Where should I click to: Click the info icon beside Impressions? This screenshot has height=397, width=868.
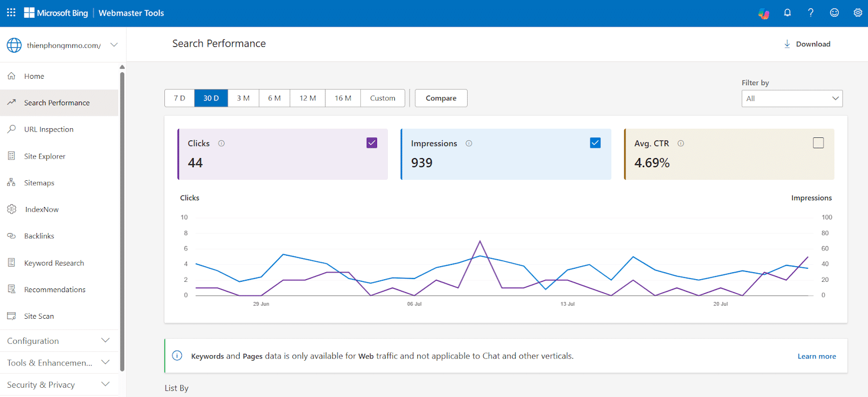pos(469,143)
